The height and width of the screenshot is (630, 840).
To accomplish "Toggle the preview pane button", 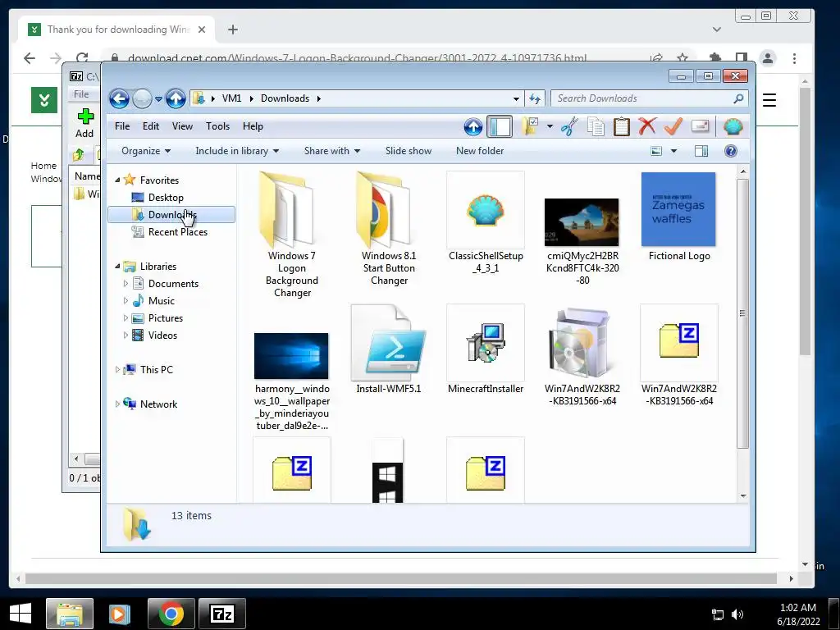I will tap(701, 151).
